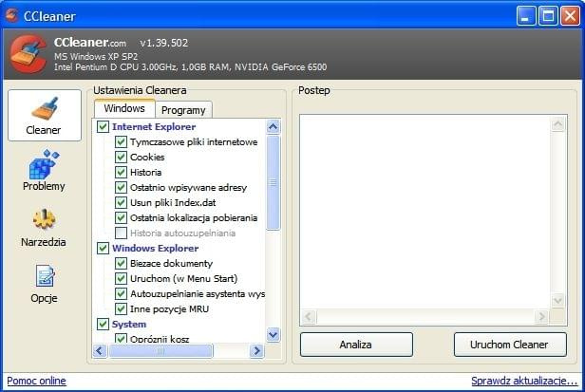Click the v1.39.502 version text
This screenshot has width=585, height=392.
pyautogui.click(x=164, y=44)
